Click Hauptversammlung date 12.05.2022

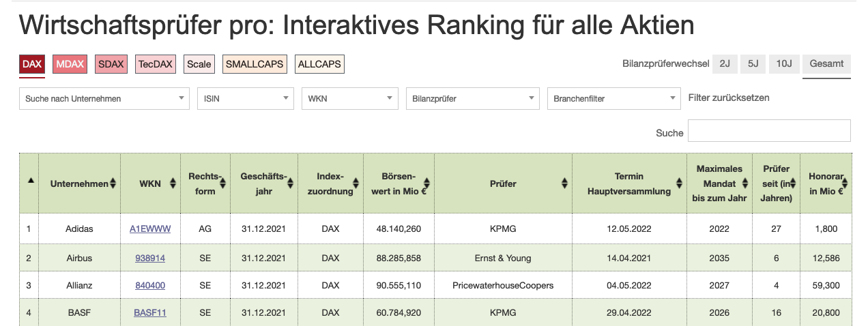tap(629, 228)
